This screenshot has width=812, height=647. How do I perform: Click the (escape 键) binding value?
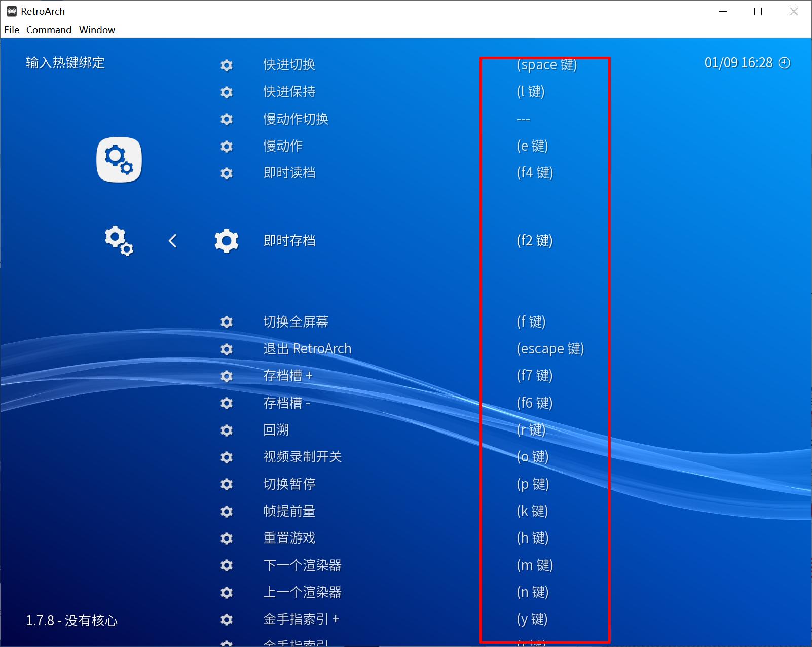550,349
